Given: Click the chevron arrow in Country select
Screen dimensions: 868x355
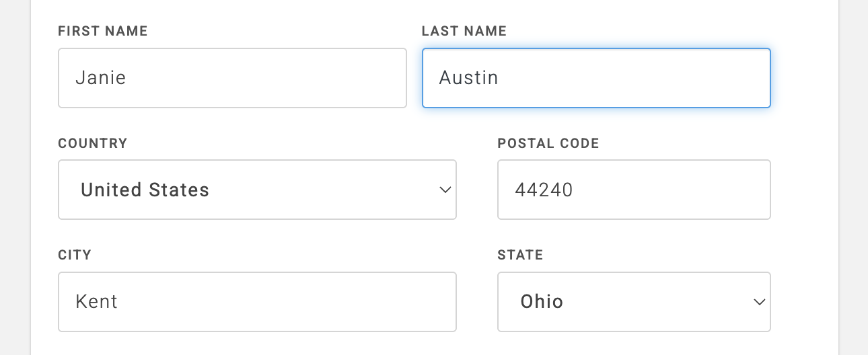Looking at the screenshot, I should (x=445, y=190).
